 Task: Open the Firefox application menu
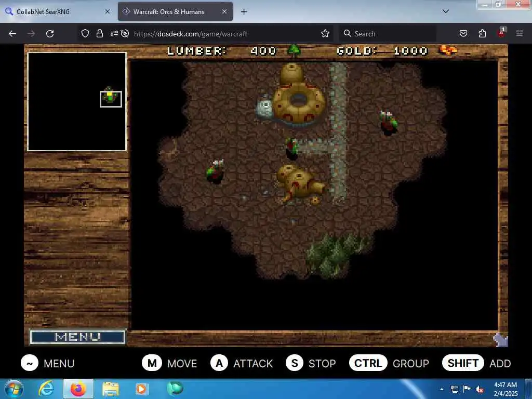pos(520,33)
